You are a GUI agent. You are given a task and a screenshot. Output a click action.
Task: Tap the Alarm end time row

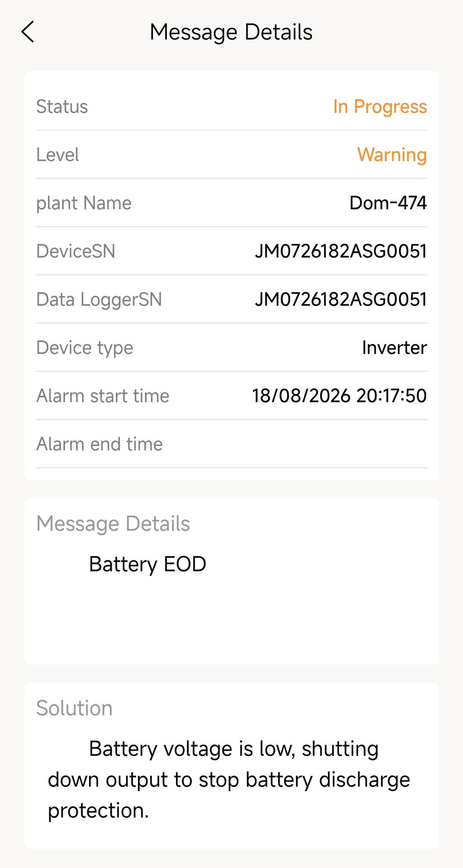(231, 444)
